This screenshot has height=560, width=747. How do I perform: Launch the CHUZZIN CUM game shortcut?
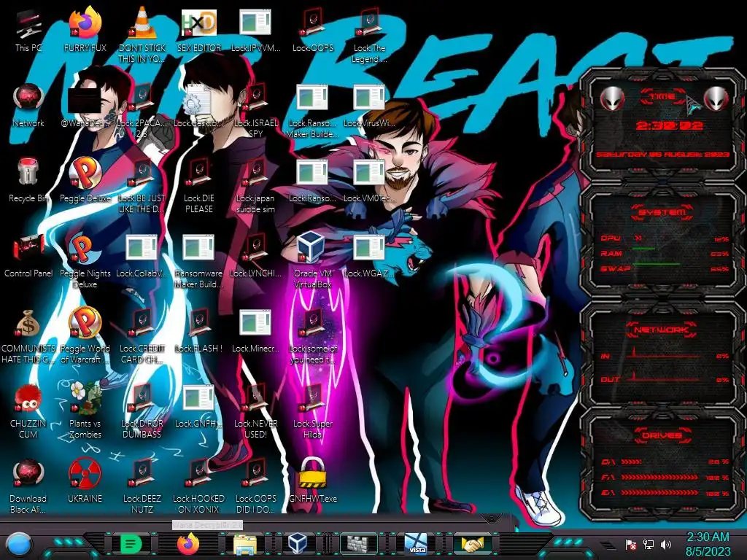tap(28, 411)
